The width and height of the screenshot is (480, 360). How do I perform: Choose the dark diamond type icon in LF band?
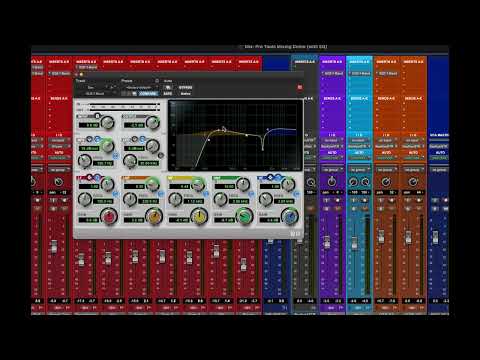point(90,177)
